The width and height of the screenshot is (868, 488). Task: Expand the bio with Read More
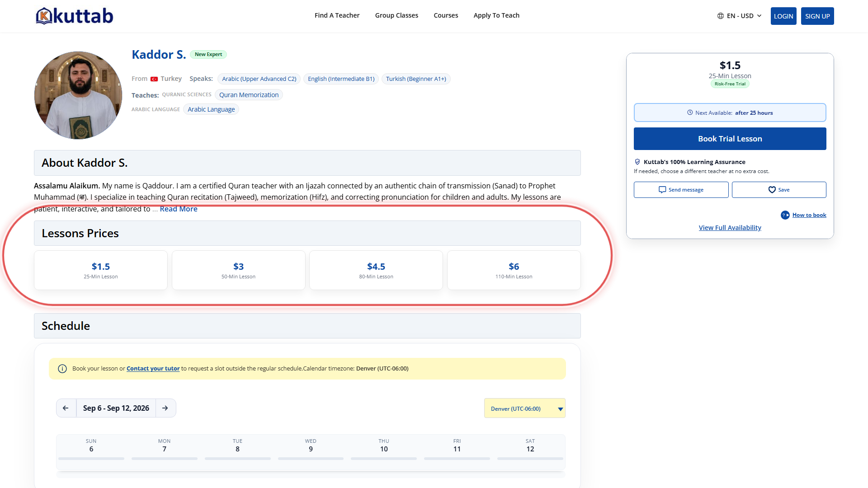point(179,209)
